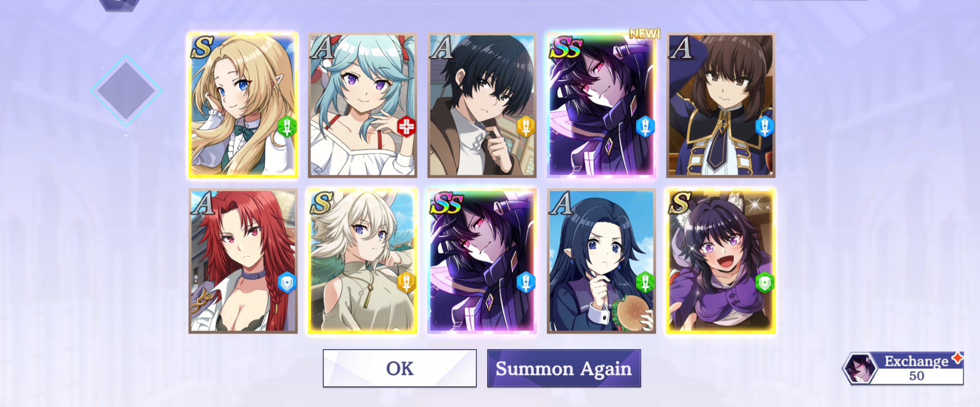The width and height of the screenshot is (980, 407).
Task: Select the A card holding a burger
Action: click(601, 261)
